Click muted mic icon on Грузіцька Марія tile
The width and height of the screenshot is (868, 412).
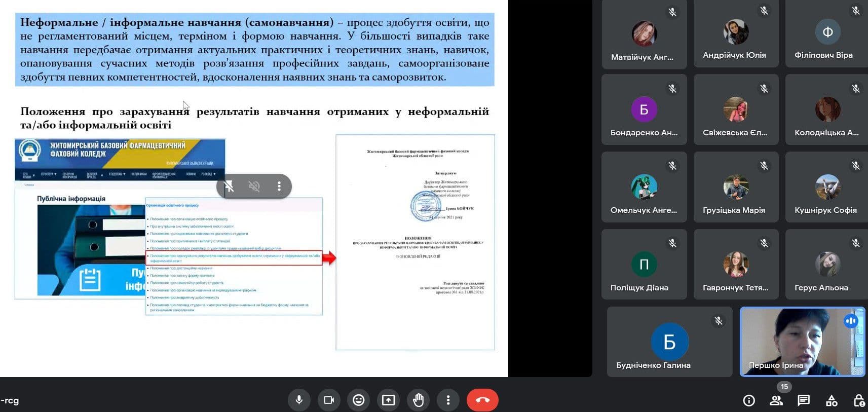[x=764, y=166]
